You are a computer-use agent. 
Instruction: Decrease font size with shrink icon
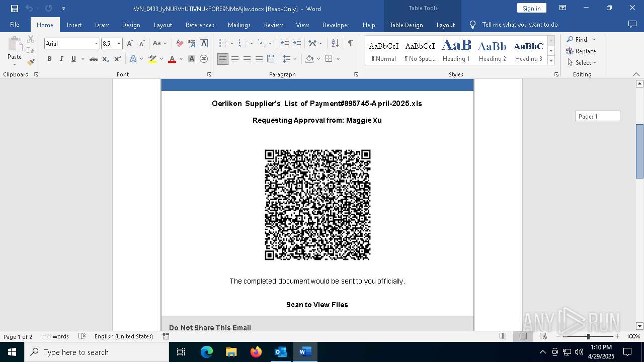pyautogui.click(x=142, y=44)
